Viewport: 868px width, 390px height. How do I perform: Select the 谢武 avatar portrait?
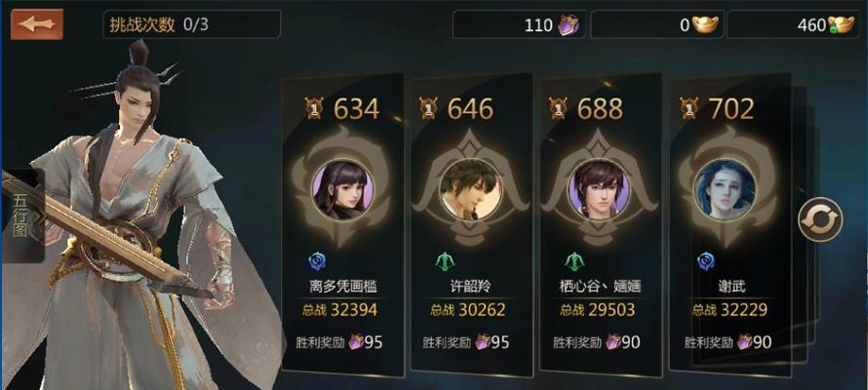click(x=726, y=190)
